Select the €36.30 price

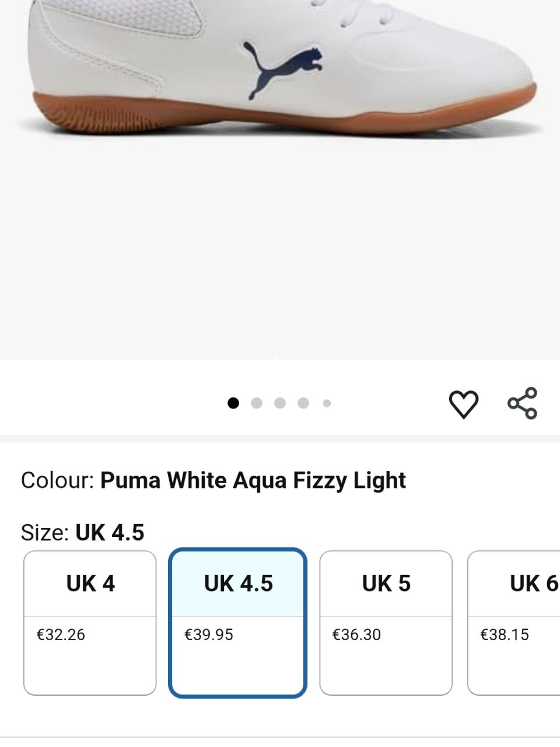coord(356,634)
